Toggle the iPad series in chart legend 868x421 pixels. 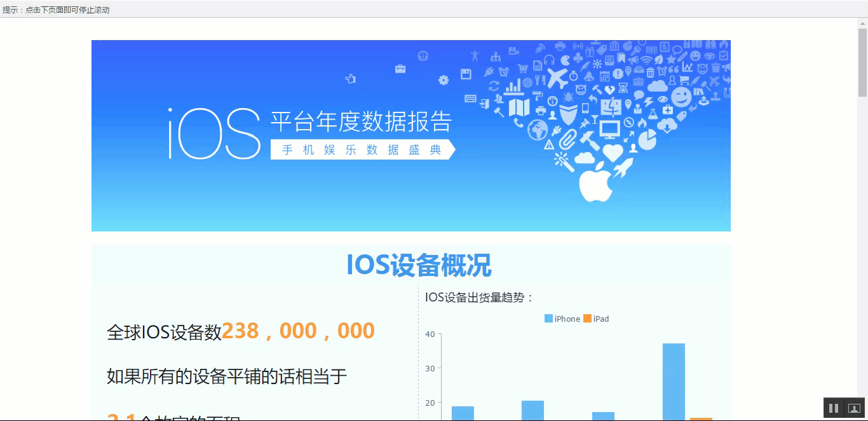click(596, 319)
